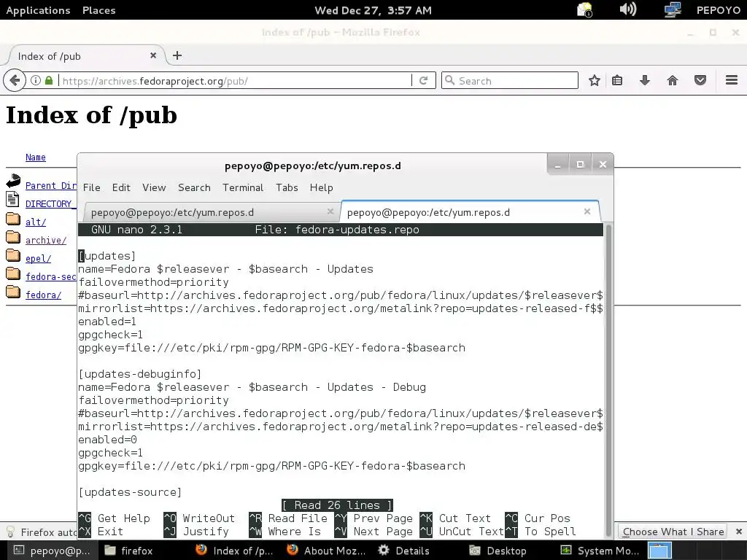The image size is (747, 560).
Task: Open Firefox hamburger menu
Action: coord(731,80)
